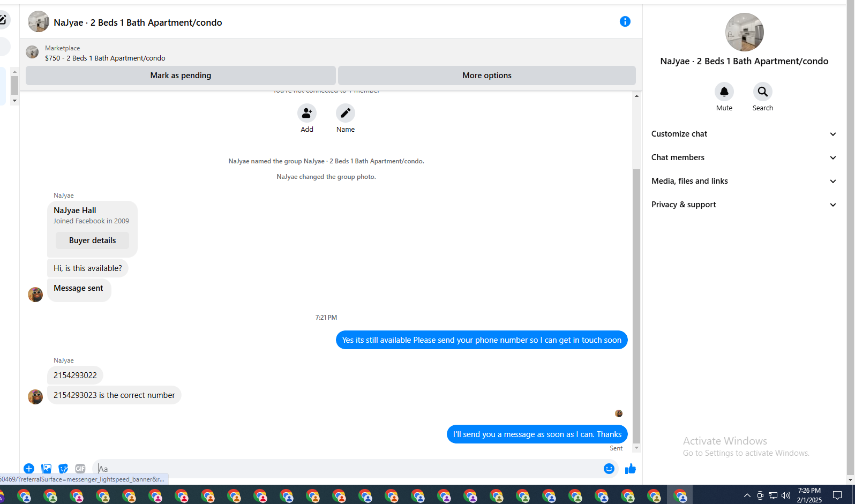Compose a new message icon at top left
The width and height of the screenshot is (855, 504).
point(3,20)
